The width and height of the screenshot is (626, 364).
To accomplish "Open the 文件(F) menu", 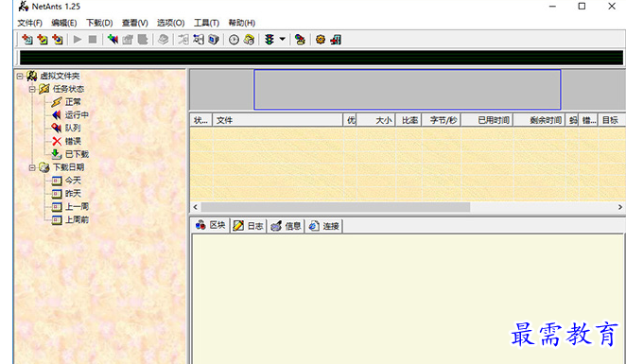I will (30, 23).
